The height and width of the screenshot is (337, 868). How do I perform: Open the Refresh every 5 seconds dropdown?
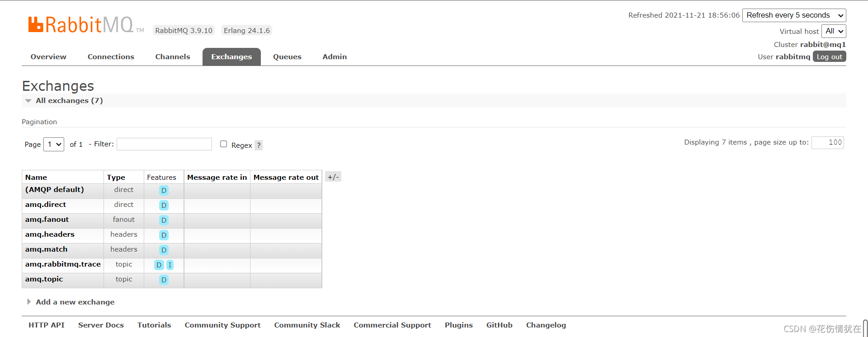(794, 15)
